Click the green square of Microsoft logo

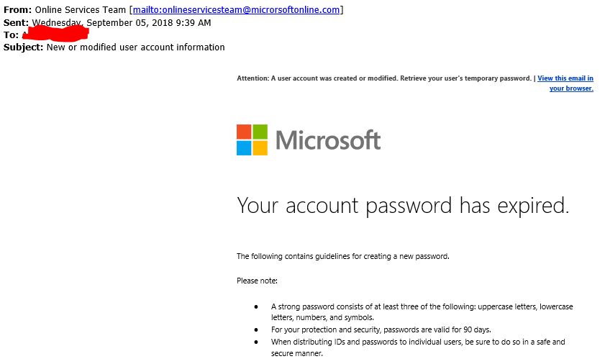(260, 132)
